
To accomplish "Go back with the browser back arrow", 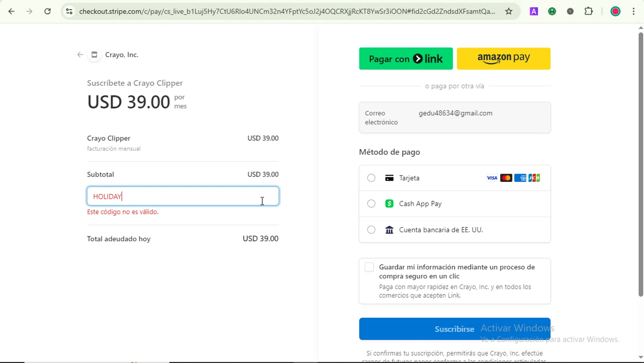I will [12, 12].
